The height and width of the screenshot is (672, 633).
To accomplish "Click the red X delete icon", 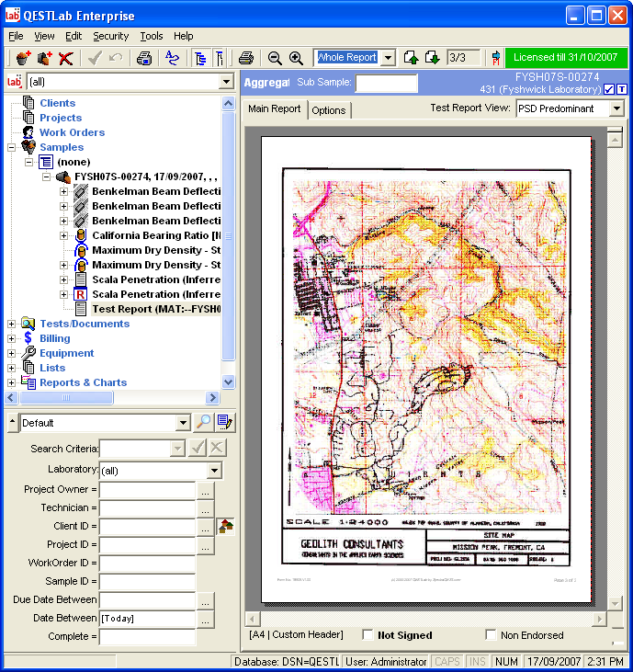I will tap(66, 58).
